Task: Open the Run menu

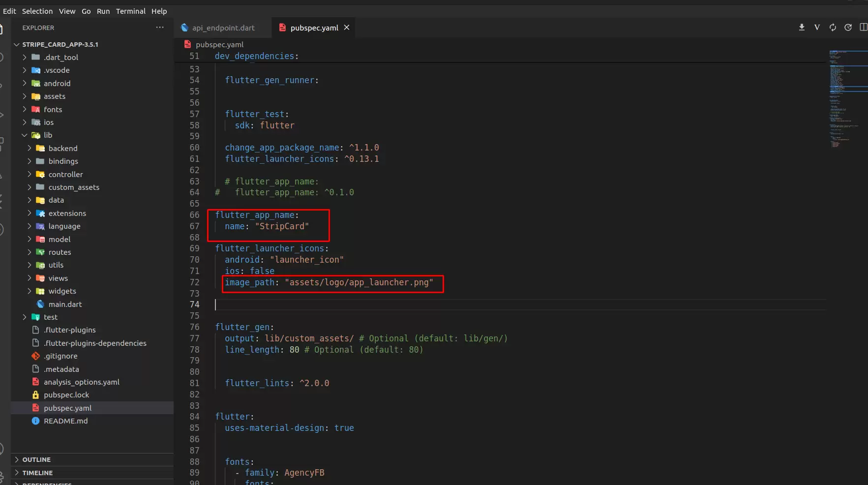Action: tap(103, 11)
